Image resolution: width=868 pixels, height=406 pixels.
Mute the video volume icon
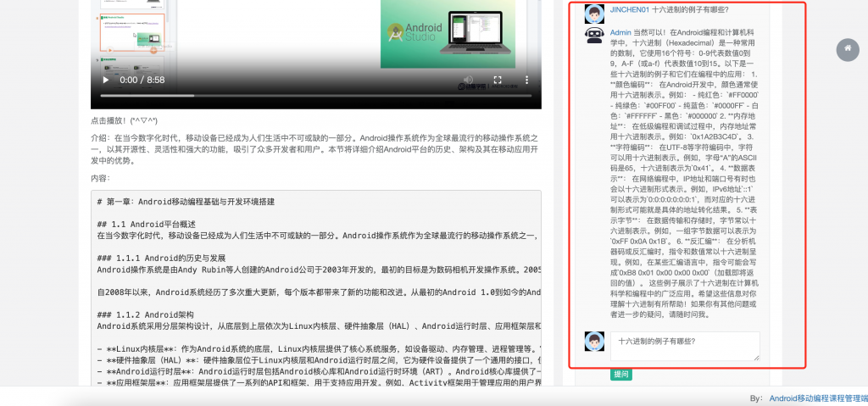click(468, 80)
